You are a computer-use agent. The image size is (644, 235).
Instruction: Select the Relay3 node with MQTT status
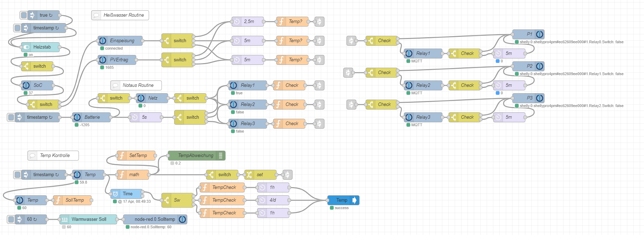tap(423, 117)
